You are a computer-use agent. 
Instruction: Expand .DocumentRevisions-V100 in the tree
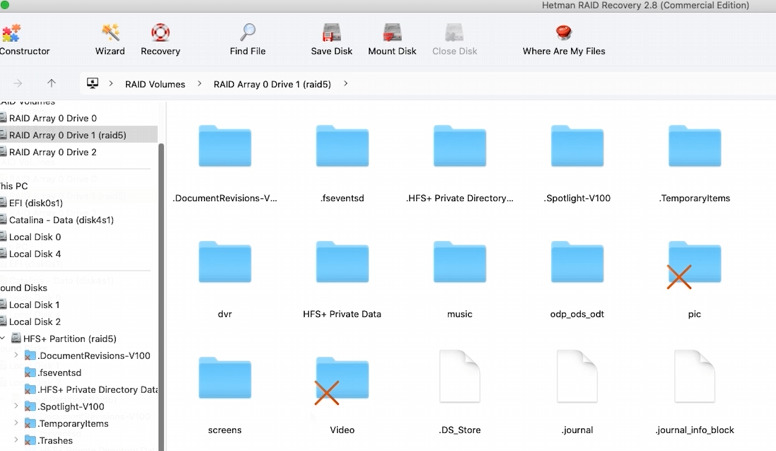[x=16, y=355]
